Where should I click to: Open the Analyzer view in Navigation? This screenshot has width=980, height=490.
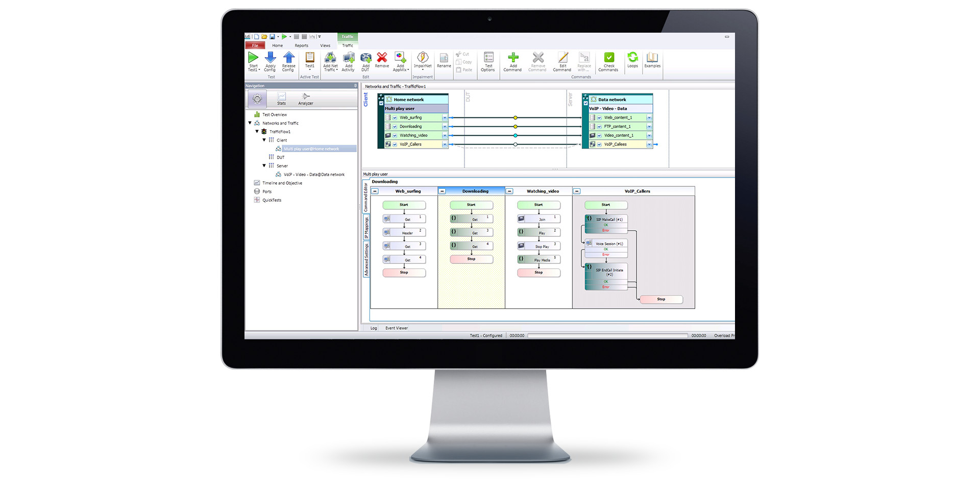pyautogui.click(x=306, y=99)
